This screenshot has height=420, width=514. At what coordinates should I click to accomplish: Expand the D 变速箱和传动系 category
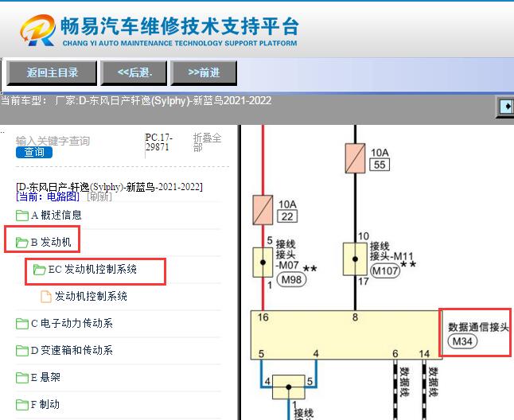(72, 350)
